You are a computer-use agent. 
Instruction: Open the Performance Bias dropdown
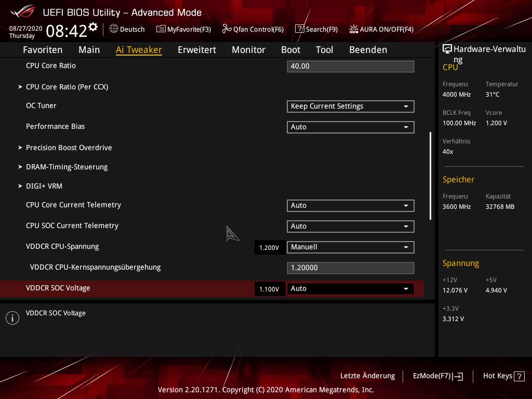point(351,127)
